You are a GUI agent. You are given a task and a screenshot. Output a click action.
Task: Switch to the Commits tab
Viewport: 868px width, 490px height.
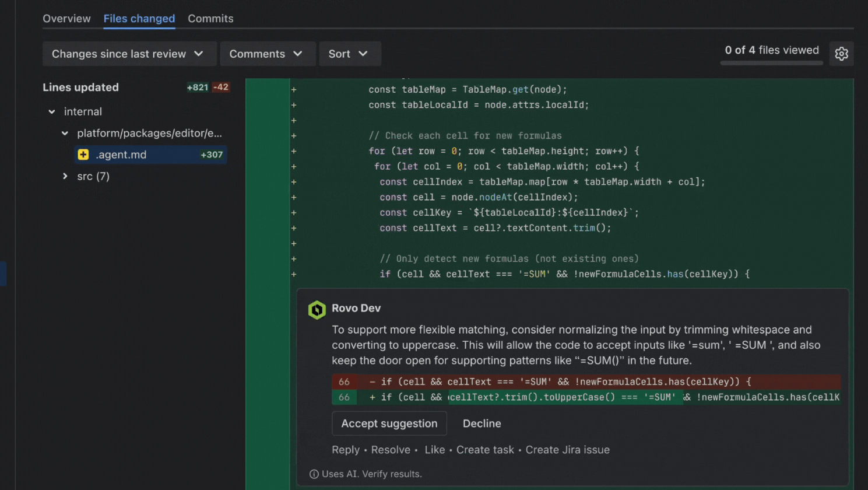[210, 19]
